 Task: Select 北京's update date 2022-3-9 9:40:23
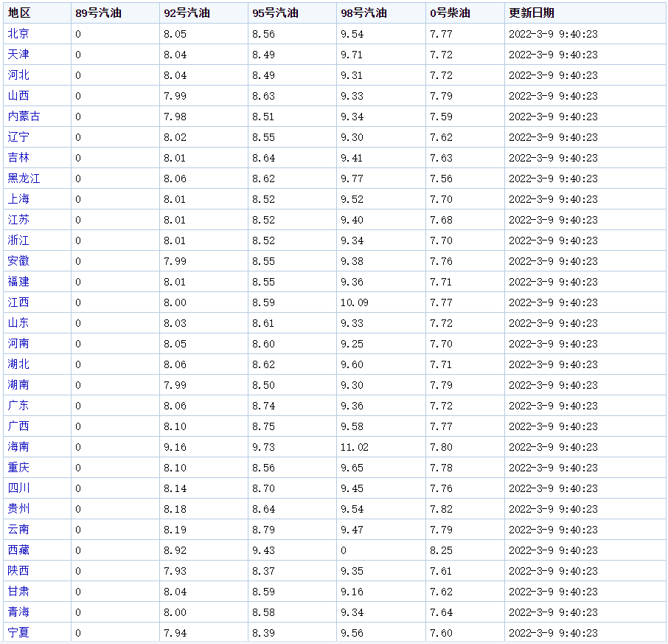(554, 34)
